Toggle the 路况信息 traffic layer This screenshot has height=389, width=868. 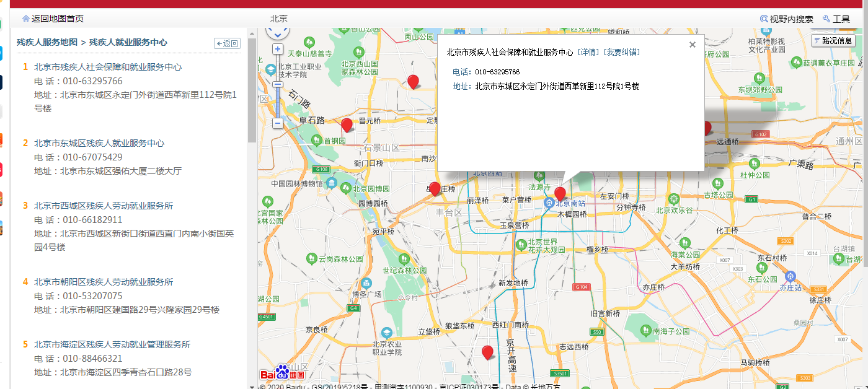click(833, 41)
